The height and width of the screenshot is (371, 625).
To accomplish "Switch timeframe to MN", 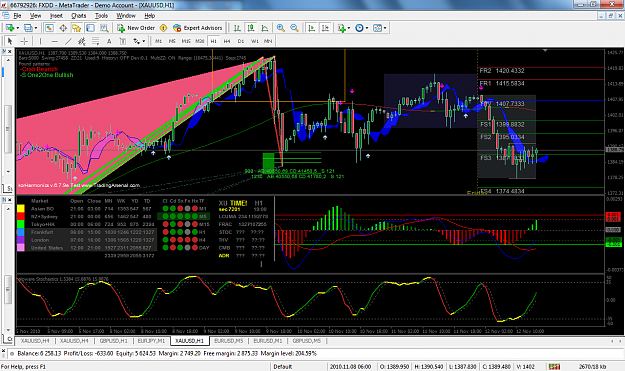I will (268, 41).
